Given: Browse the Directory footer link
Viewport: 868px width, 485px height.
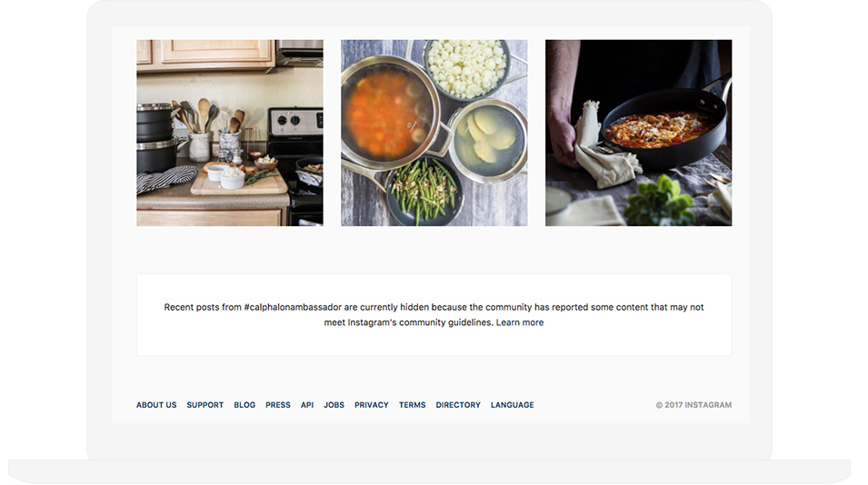Looking at the screenshot, I should [458, 405].
